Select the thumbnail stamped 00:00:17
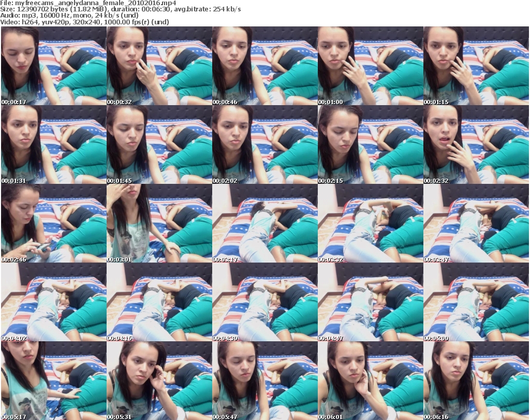530x420 pixels. tap(54, 66)
